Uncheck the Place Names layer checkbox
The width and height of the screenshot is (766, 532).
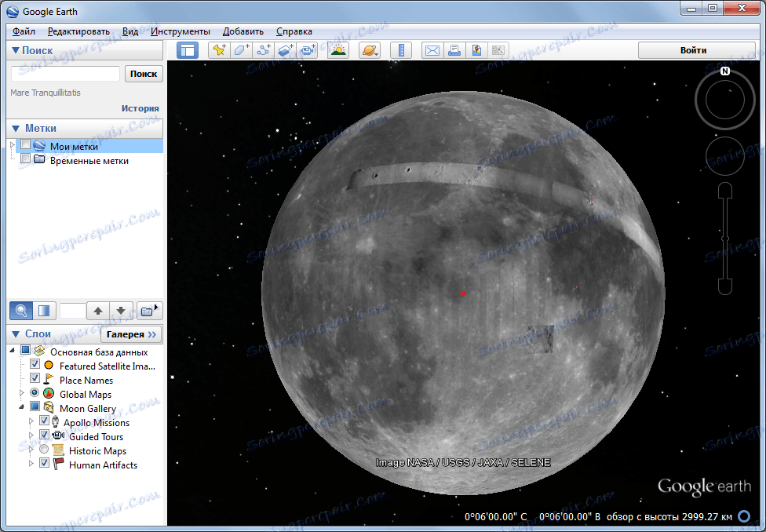click(35, 379)
